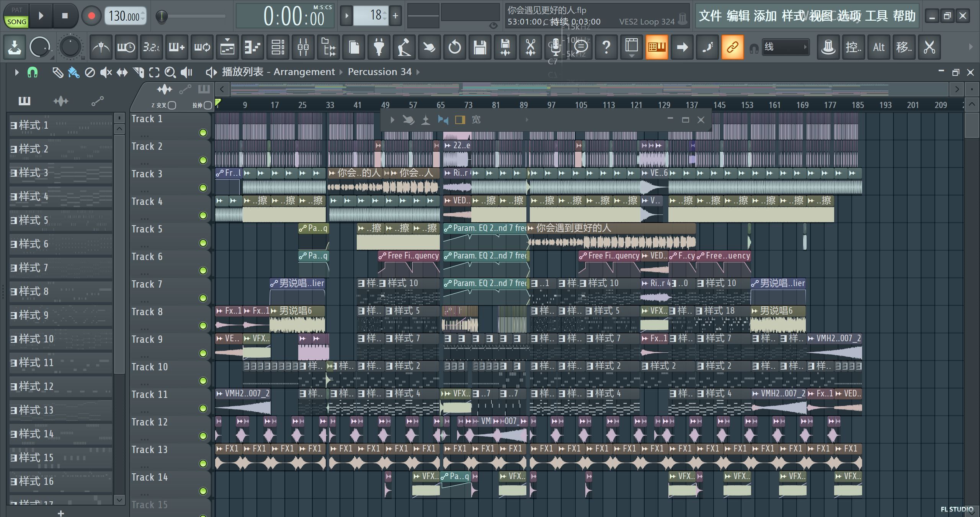The height and width of the screenshot is (517, 980).
Task: Select the Zoom magnifier tool
Action: (170, 72)
